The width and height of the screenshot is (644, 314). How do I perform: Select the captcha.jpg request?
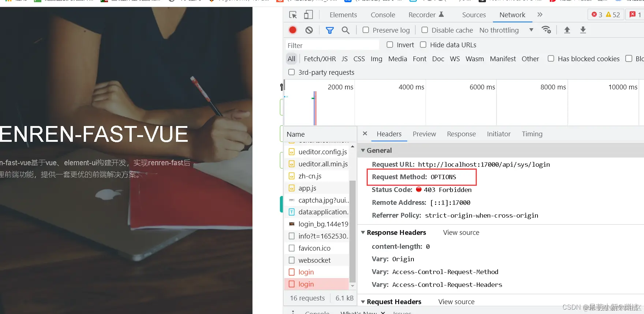[x=317, y=200]
